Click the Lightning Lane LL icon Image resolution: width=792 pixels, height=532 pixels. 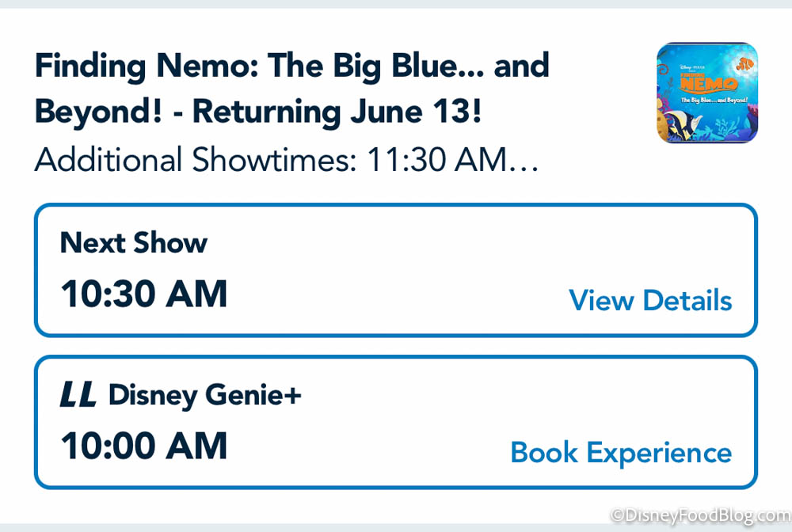(78, 394)
